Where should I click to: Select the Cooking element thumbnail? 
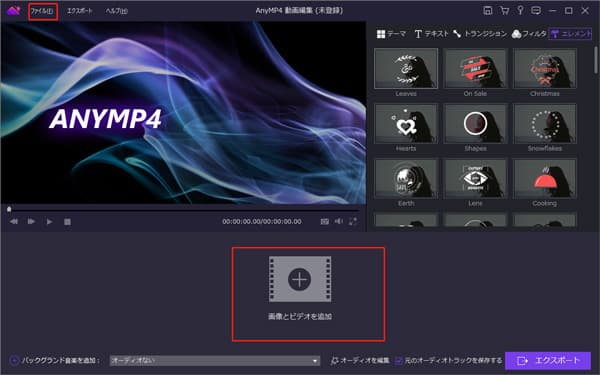[x=545, y=179]
